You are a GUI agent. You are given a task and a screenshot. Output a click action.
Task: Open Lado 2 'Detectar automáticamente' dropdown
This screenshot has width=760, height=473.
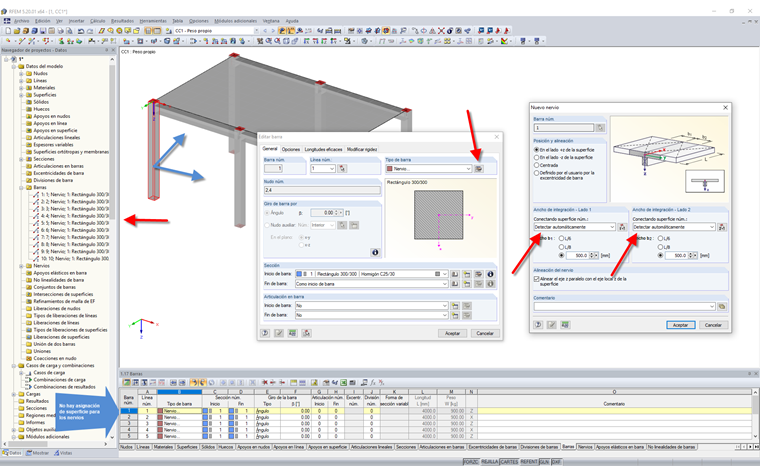pyautogui.click(x=712, y=227)
